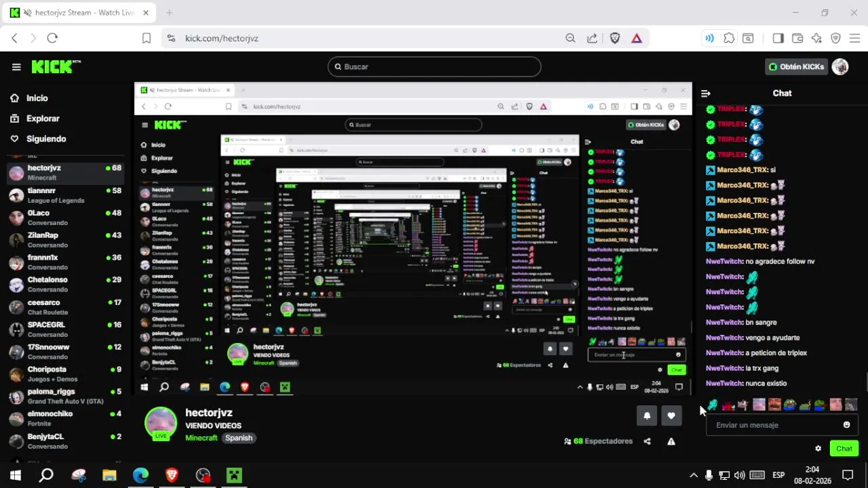Open the Minecraft category link under streamer
This screenshot has height=488, width=868.
201,438
